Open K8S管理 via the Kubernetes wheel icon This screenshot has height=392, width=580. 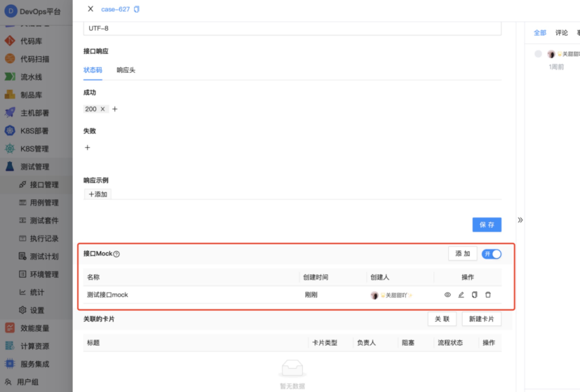point(10,149)
